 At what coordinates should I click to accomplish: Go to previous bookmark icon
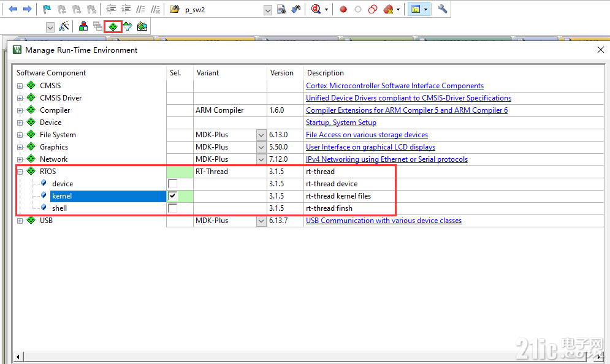click(x=61, y=9)
